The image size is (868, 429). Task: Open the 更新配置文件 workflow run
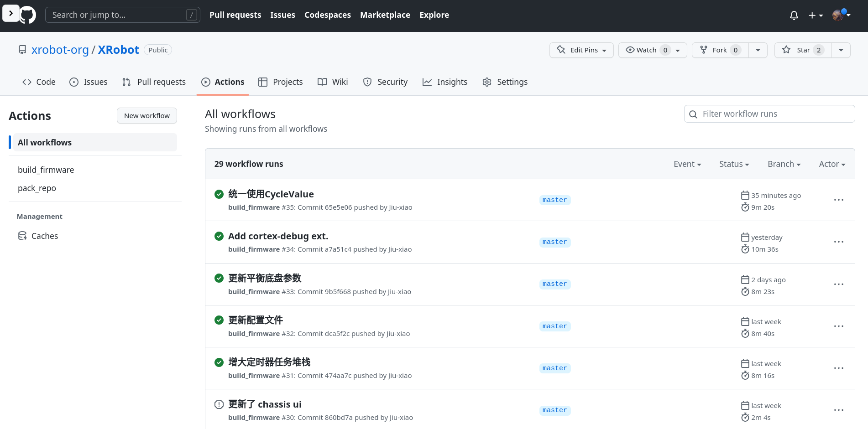[256, 320]
